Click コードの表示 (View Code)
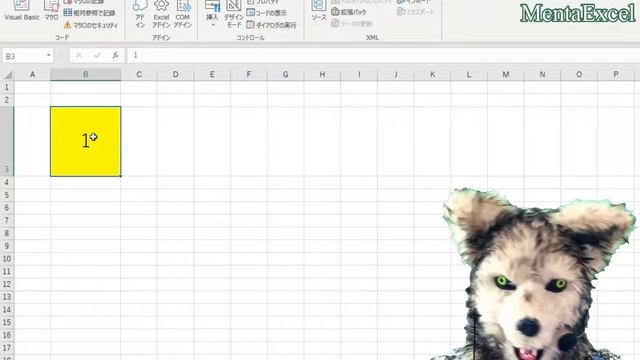 [x=267, y=13]
